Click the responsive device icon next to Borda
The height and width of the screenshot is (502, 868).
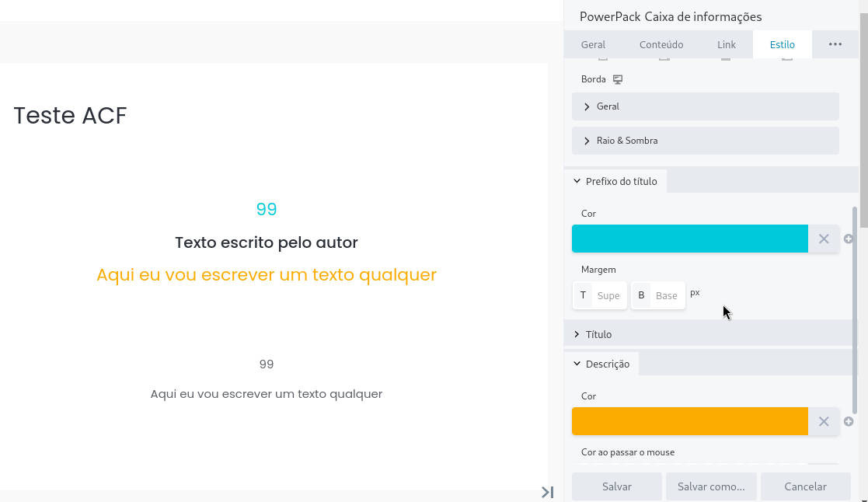(617, 79)
